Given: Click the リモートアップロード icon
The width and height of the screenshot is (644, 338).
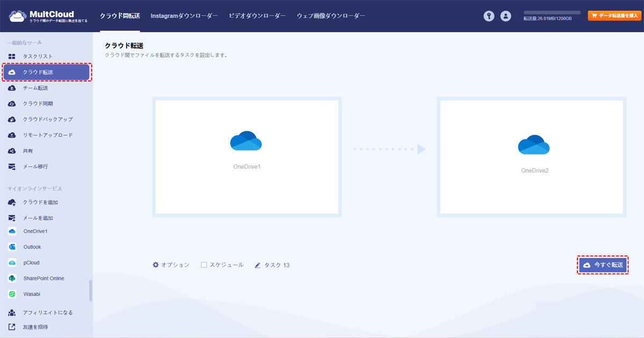Looking at the screenshot, I should (12, 135).
